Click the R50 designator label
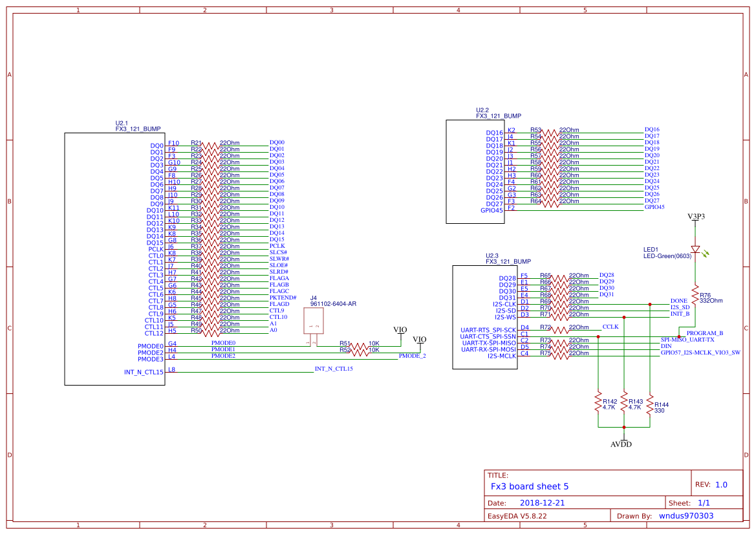 point(196,331)
